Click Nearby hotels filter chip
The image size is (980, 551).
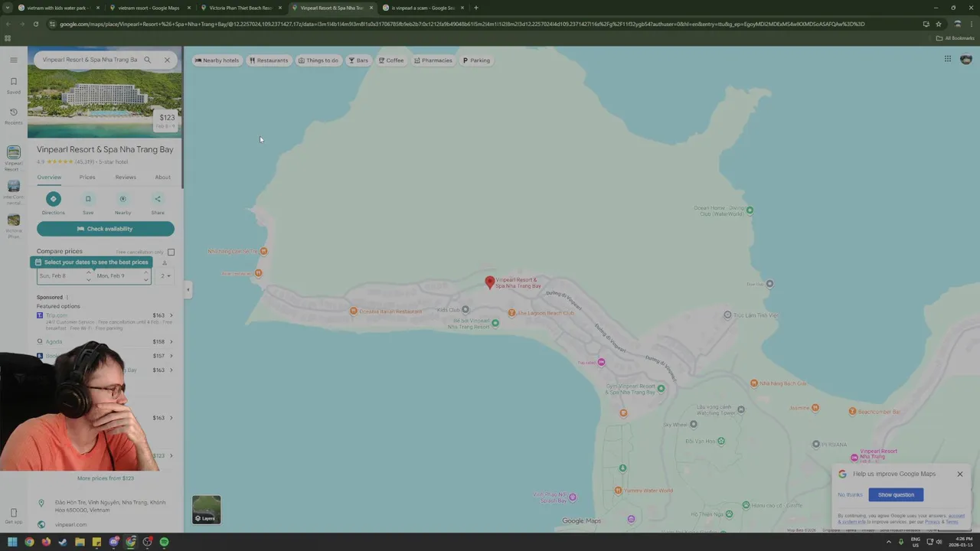point(217,60)
